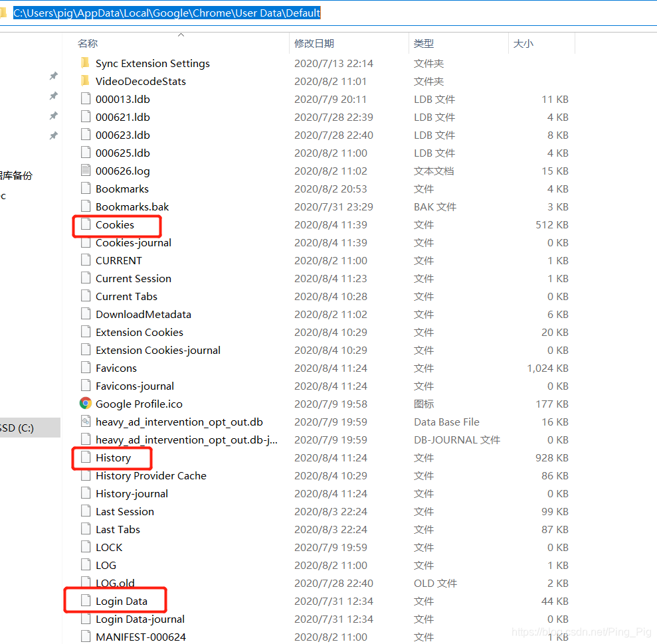
Task: Select the Extension Cookies-journal file name
Action: 158,350
